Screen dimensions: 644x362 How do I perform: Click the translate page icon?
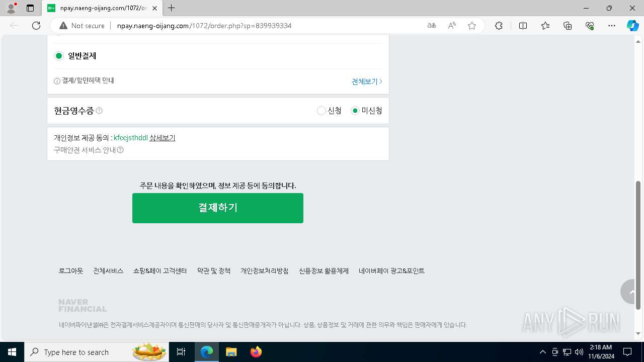[x=432, y=26]
